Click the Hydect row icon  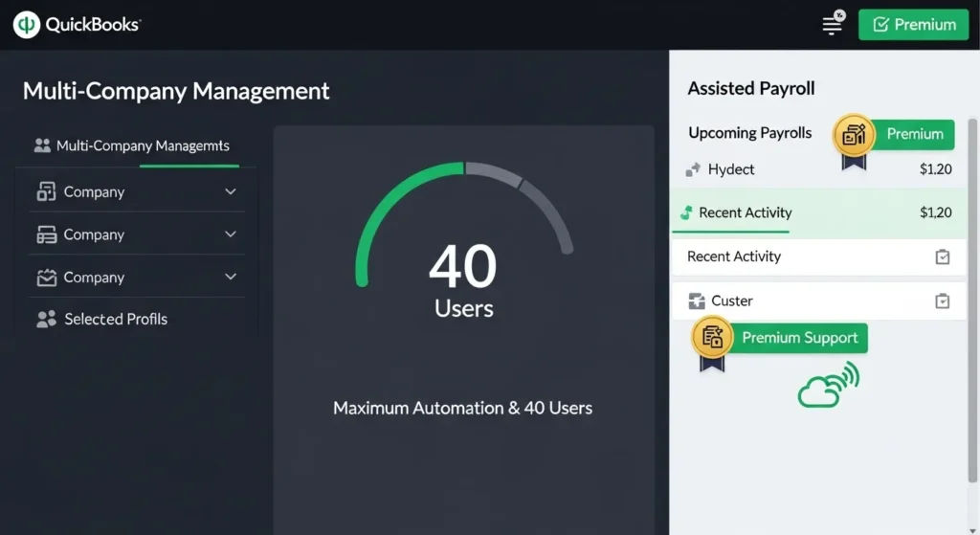[694, 170]
